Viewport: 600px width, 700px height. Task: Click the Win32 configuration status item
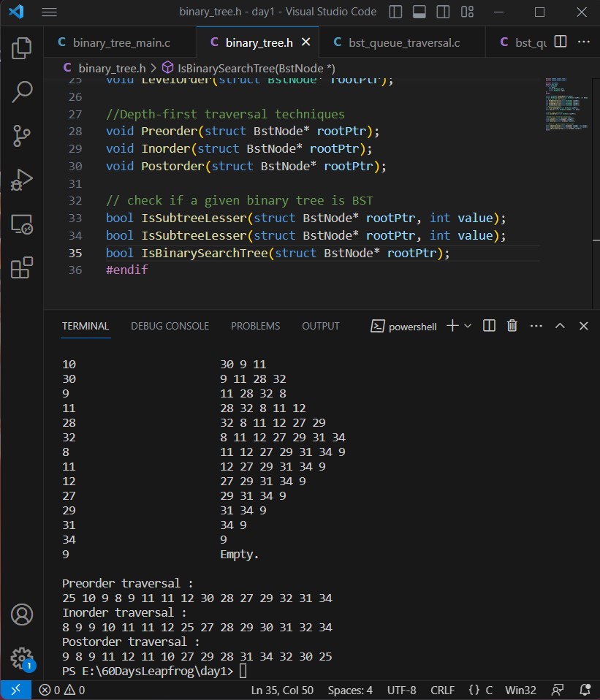pos(520,691)
